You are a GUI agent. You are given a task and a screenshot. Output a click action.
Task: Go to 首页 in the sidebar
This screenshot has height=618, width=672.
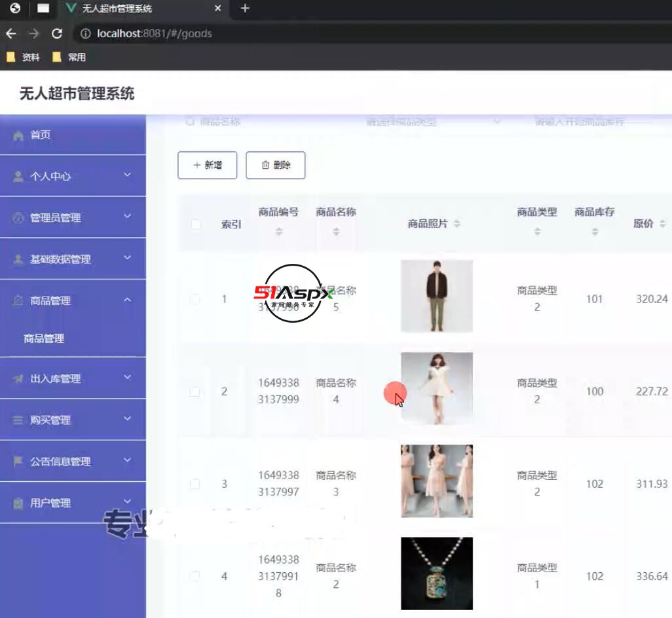pos(41,135)
